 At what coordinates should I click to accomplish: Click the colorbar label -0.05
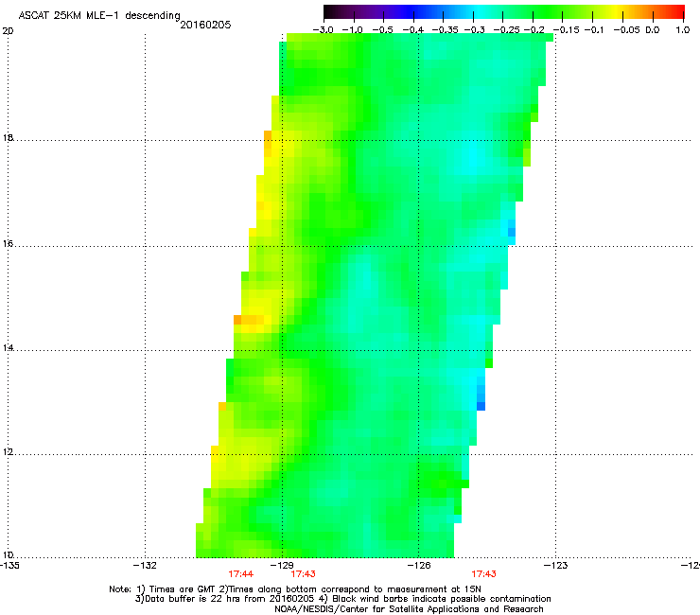tap(626, 30)
